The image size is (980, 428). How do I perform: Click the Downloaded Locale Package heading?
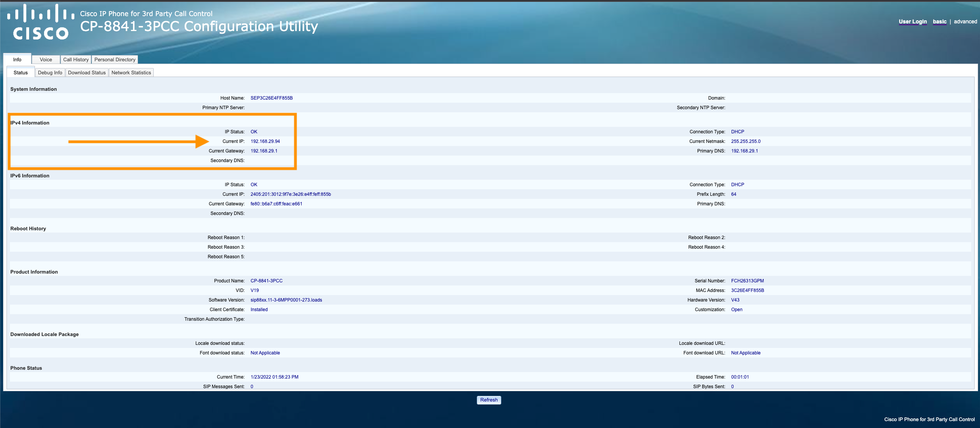pyautogui.click(x=44, y=334)
